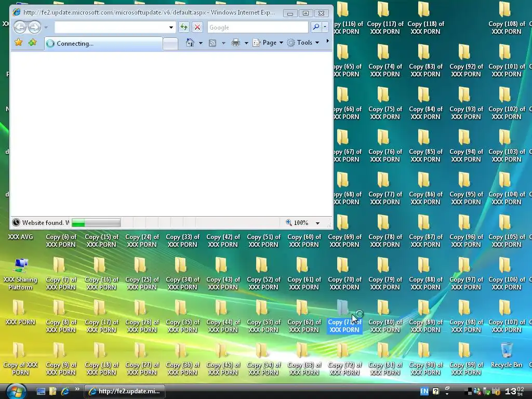Click the help question mark tray icon
Viewport: 532px width, 399px height.
click(436, 391)
